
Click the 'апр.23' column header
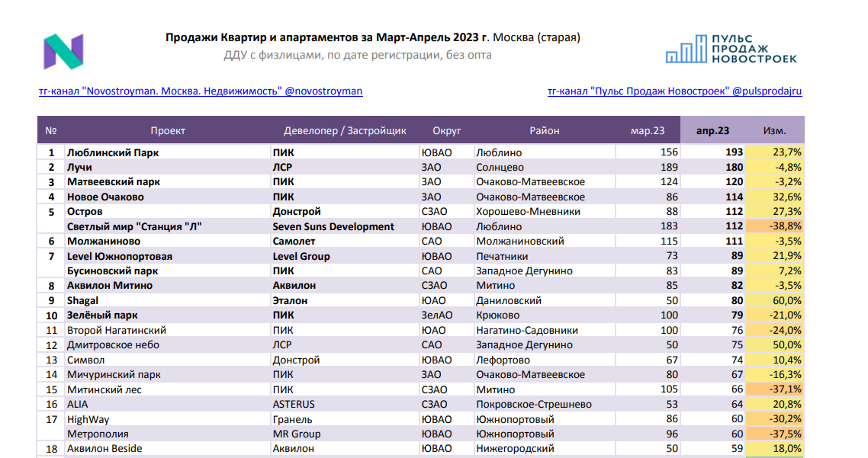point(712,130)
